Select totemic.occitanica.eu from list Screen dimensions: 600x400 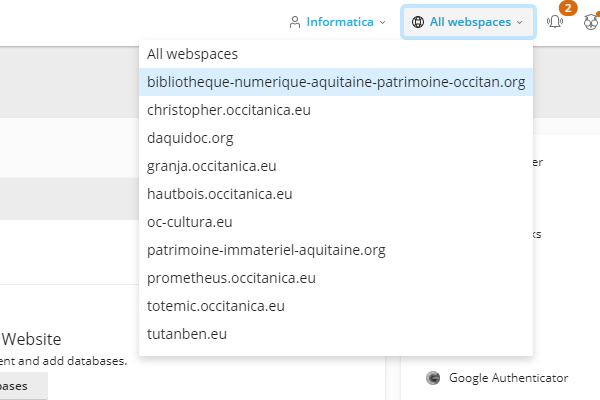[216, 306]
